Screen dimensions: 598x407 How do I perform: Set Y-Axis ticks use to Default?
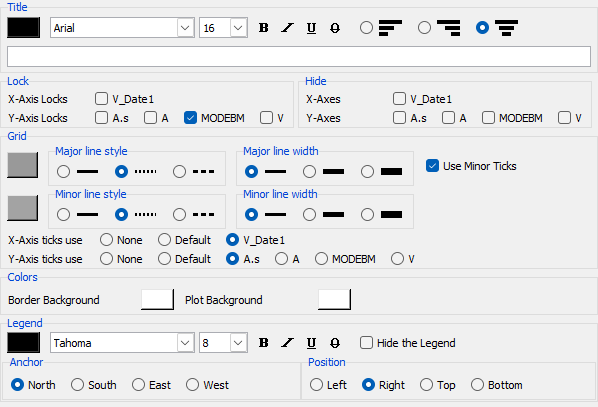pyautogui.click(x=164, y=259)
